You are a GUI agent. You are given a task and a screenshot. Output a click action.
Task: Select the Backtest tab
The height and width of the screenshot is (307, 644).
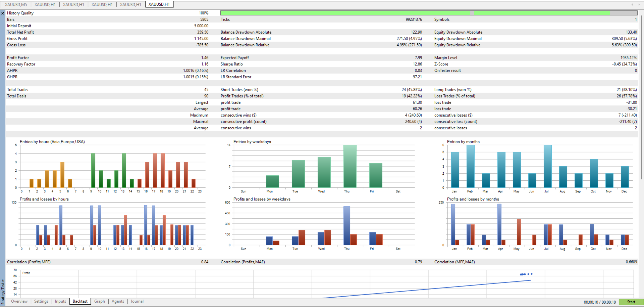tap(80, 301)
